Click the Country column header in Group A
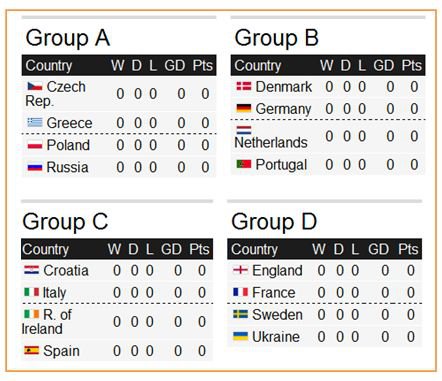Image resolution: width=442 pixels, height=381 pixels. tap(49, 66)
